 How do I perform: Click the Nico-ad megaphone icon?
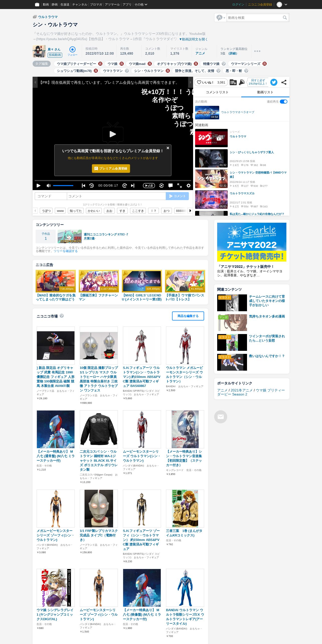tap(242, 82)
